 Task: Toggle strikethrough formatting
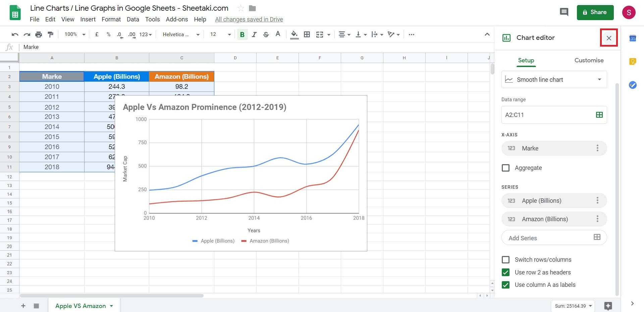click(266, 35)
